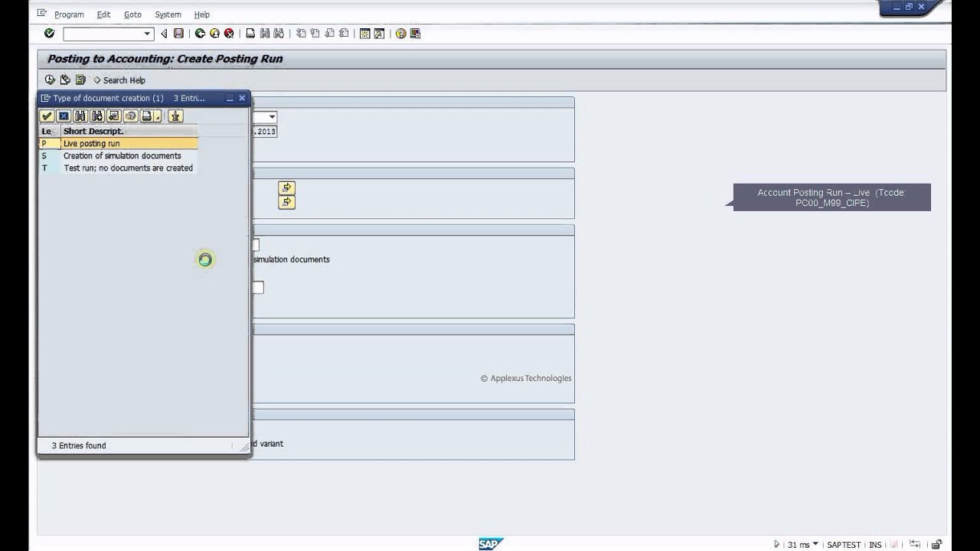The width and height of the screenshot is (980, 551).
Task: Toggle the INS insert mode indicator
Action: tap(875, 545)
